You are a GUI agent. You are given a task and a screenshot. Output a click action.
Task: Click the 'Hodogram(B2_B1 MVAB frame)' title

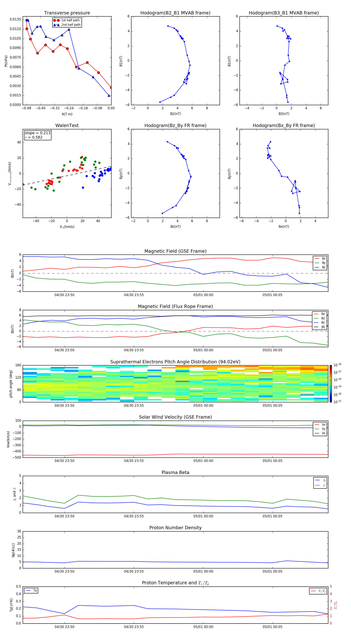click(175, 13)
